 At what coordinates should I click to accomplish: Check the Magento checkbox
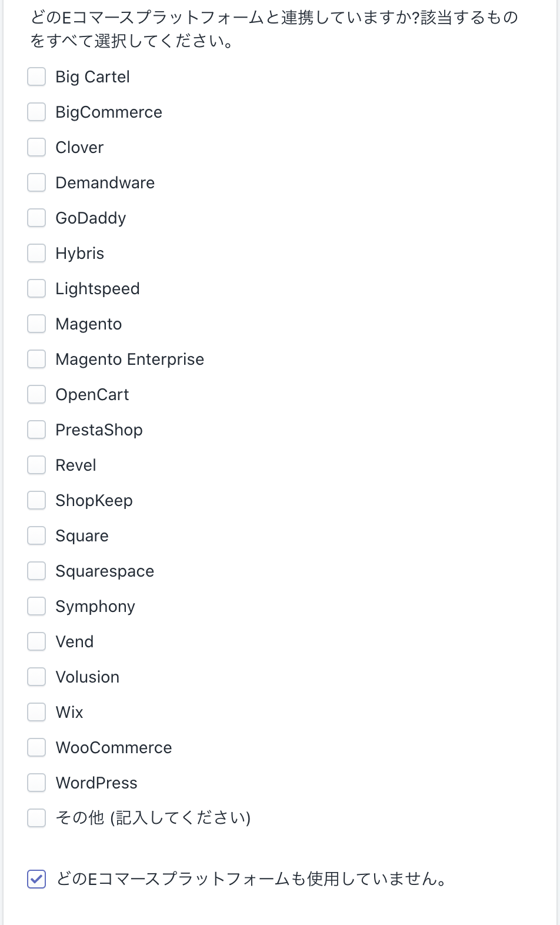tap(36, 324)
